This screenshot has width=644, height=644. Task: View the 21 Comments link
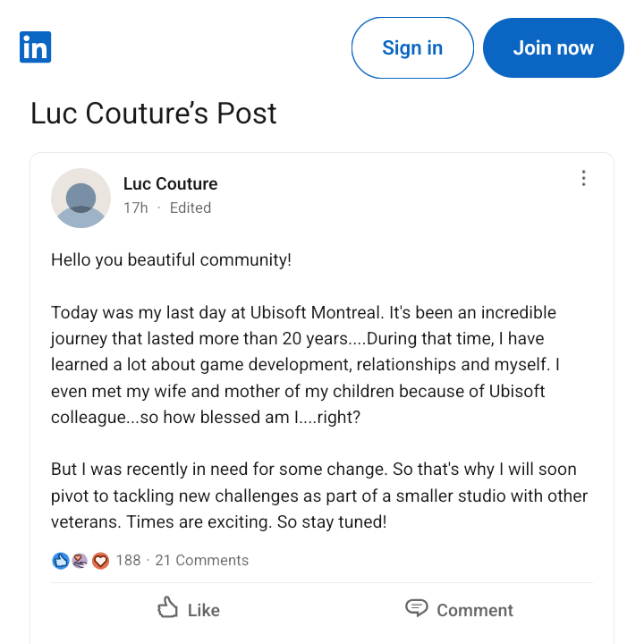201,561
